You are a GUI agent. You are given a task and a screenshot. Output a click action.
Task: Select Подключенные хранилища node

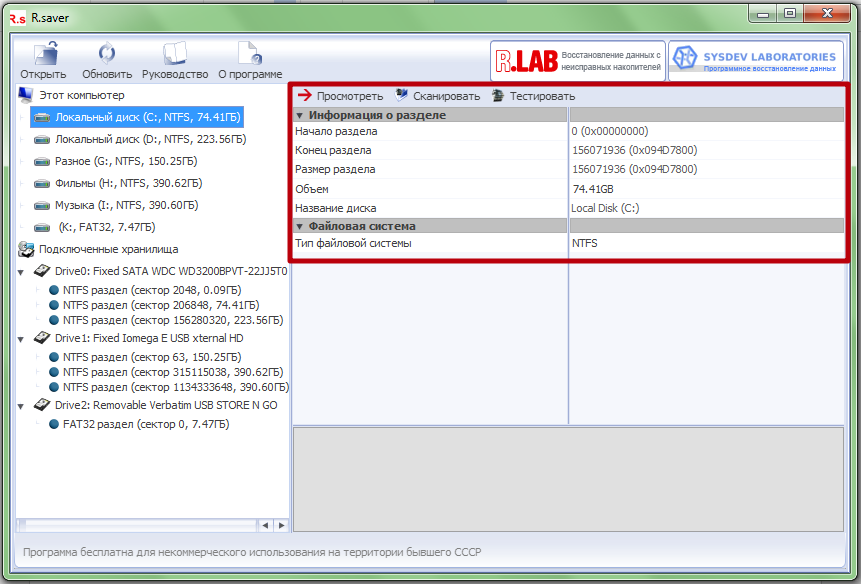(108, 249)
